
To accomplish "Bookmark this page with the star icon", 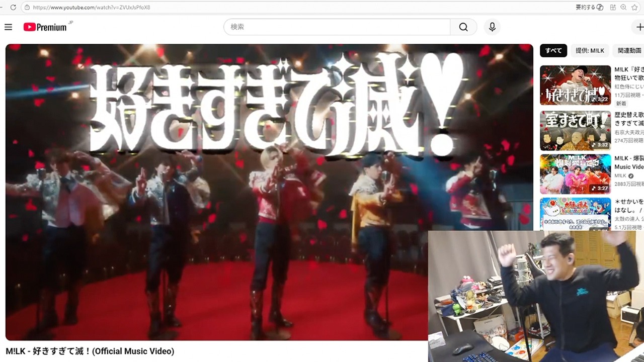I will (x=635, y=8).
